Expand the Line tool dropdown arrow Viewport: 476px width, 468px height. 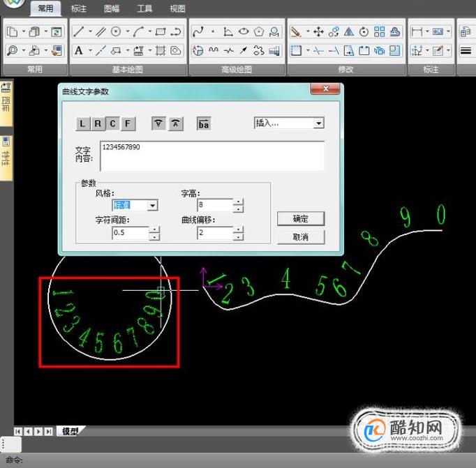[90, 31]
